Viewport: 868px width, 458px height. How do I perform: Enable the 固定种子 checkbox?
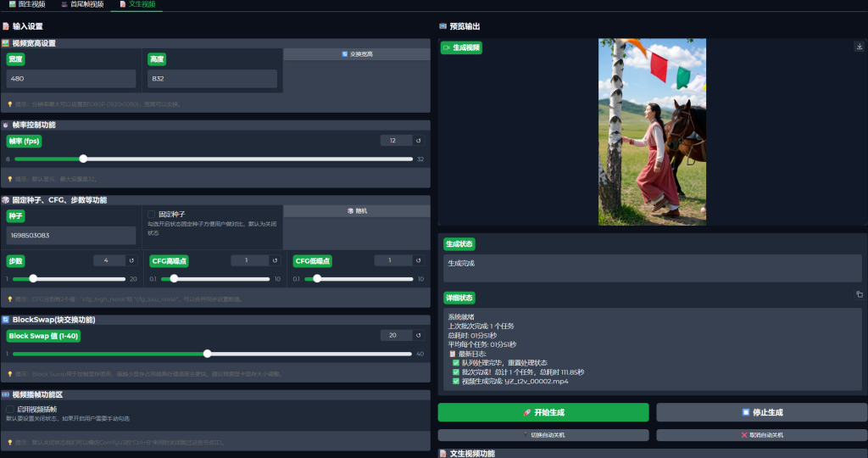[x=152, y=215]
